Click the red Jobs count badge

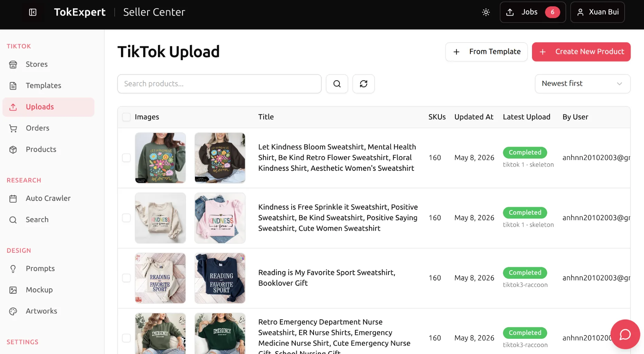coord(552,12)
